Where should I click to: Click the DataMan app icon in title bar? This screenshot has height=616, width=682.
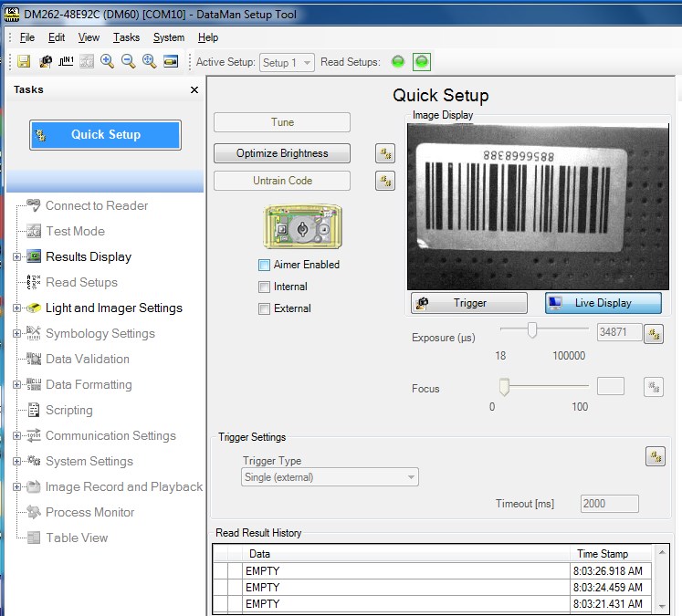(11, 15)
